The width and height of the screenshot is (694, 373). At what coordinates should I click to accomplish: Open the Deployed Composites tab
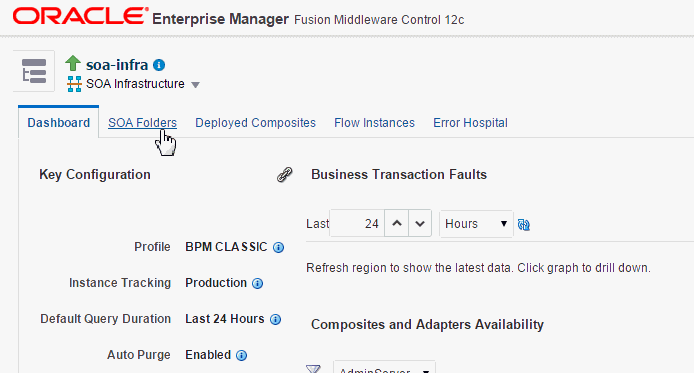[255, 123]
